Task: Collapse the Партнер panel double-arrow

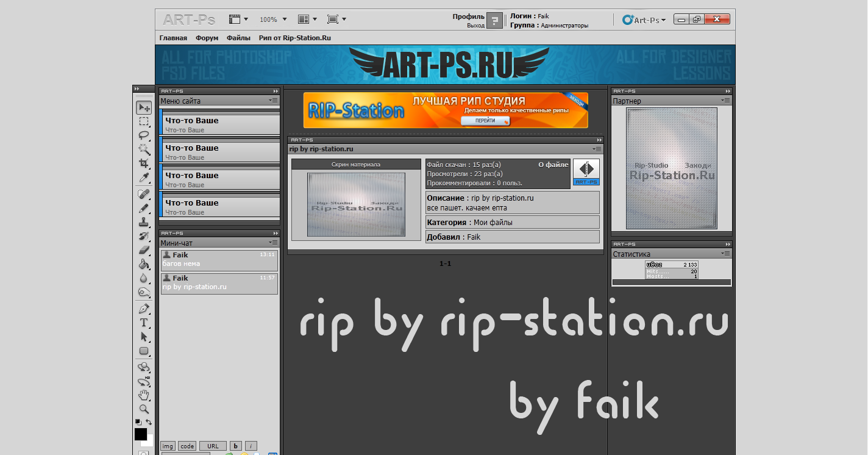Action: point(728,91)
